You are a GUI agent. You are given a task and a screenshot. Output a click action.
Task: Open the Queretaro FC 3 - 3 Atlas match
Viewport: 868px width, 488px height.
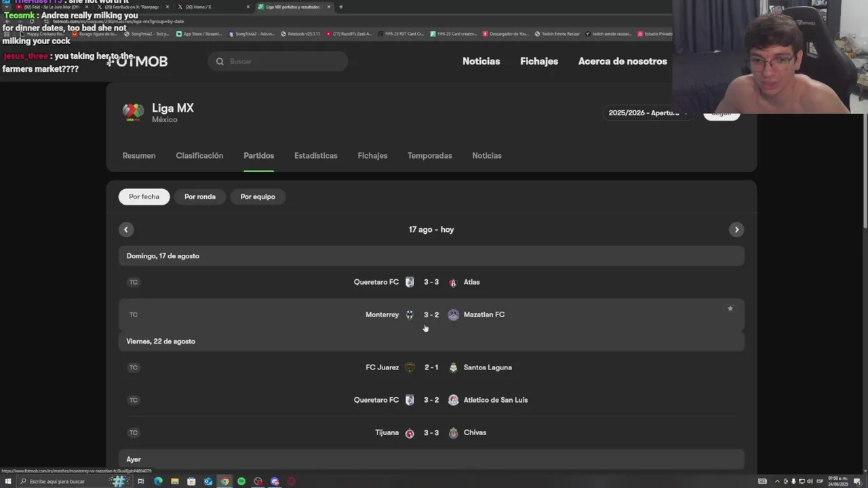coord(431,282)
